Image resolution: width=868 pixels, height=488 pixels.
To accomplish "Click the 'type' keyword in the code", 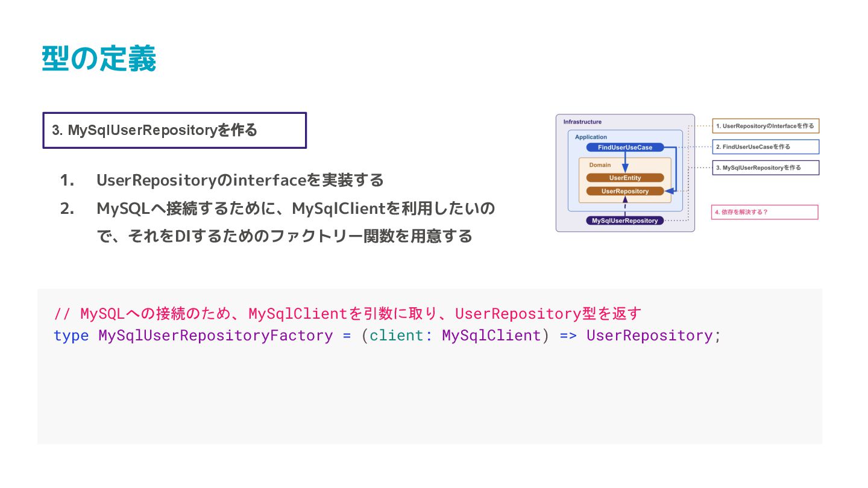I will [71, 336].
